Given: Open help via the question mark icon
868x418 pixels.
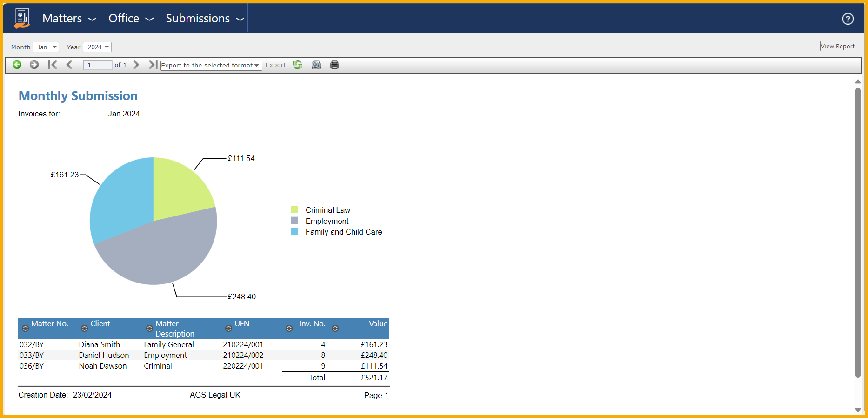Looking at the screenshot, I should pyautogui.click(x=848, y=19).
